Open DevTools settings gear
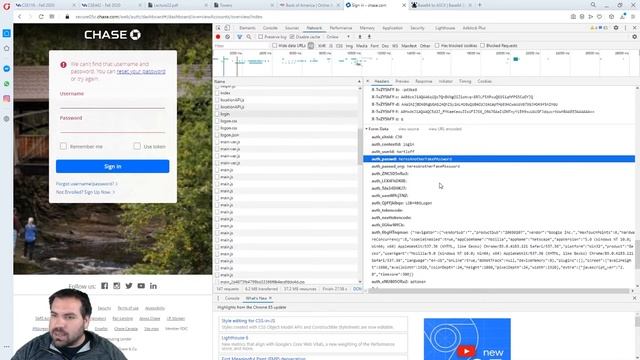Screen dimensions: 640x360 pos(616,28)
